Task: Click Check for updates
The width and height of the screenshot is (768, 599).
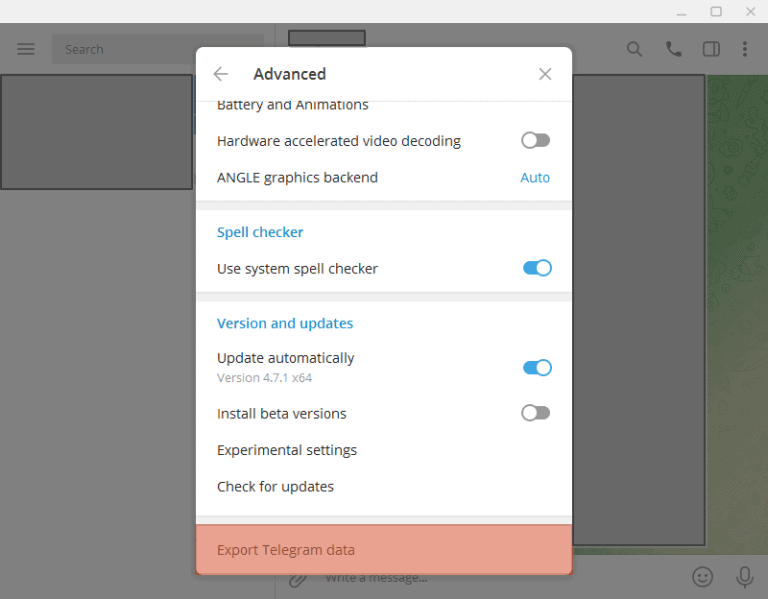Action: pyautogui.click(x=276, y=487)
